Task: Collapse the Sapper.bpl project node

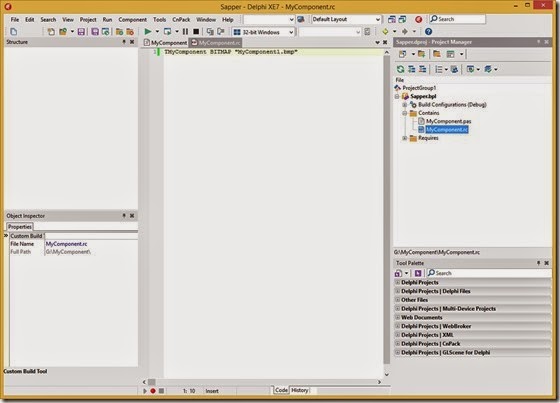Action: pyautogui.click(x=397, y=96)
